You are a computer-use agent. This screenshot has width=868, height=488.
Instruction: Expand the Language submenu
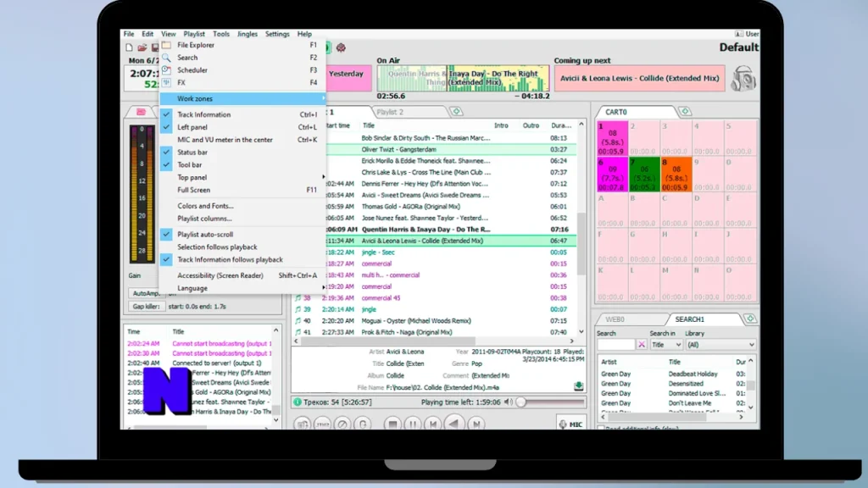242,288
